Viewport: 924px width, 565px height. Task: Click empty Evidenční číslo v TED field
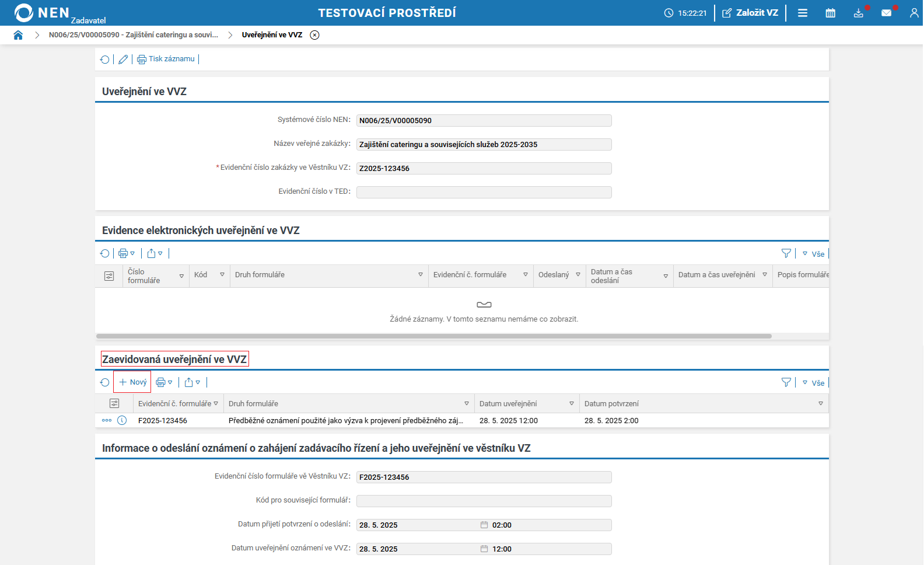(484, 192)
